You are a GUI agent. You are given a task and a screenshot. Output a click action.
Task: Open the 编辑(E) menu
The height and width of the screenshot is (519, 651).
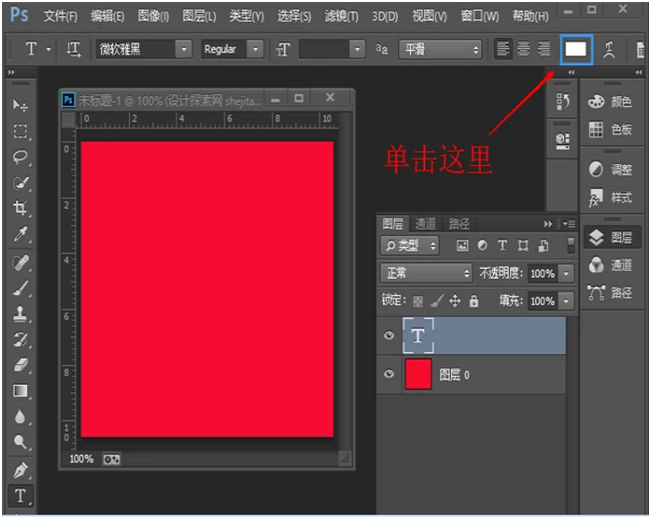tap(108, 16)
